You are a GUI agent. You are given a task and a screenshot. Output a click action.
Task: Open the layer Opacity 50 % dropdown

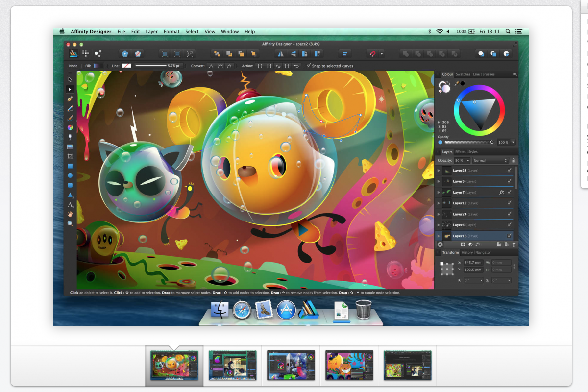tap(462, 160)
